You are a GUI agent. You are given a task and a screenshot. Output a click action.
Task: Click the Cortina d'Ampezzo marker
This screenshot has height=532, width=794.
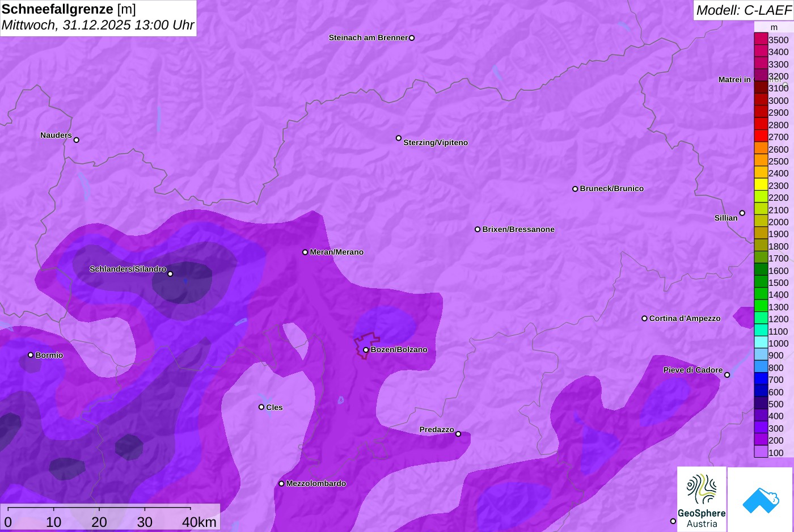click(x=644, y=319)
